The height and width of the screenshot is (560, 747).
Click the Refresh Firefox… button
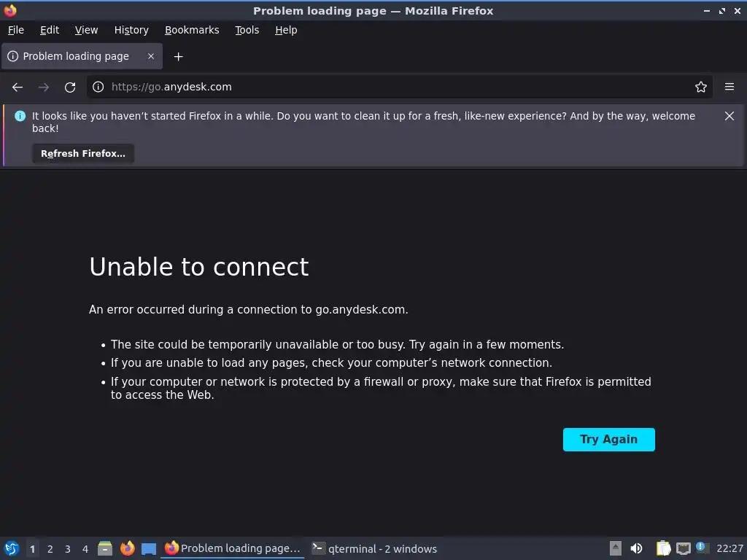coord(83,153)
